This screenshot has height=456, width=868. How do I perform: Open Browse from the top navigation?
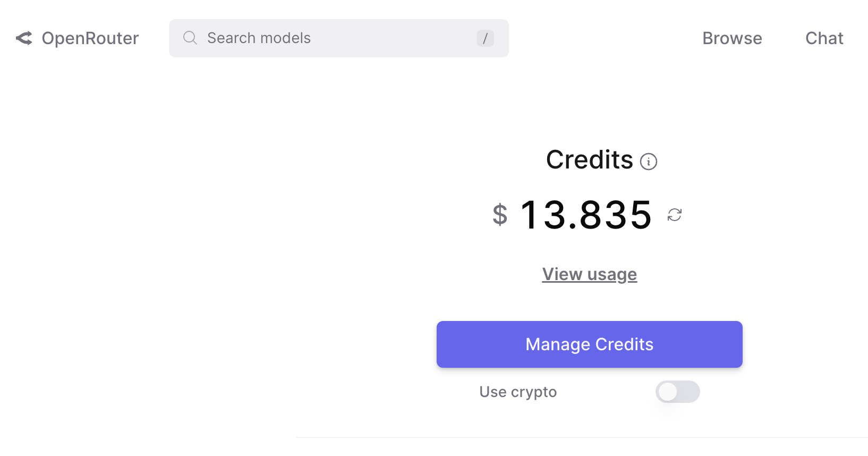(x=732, y=38)
